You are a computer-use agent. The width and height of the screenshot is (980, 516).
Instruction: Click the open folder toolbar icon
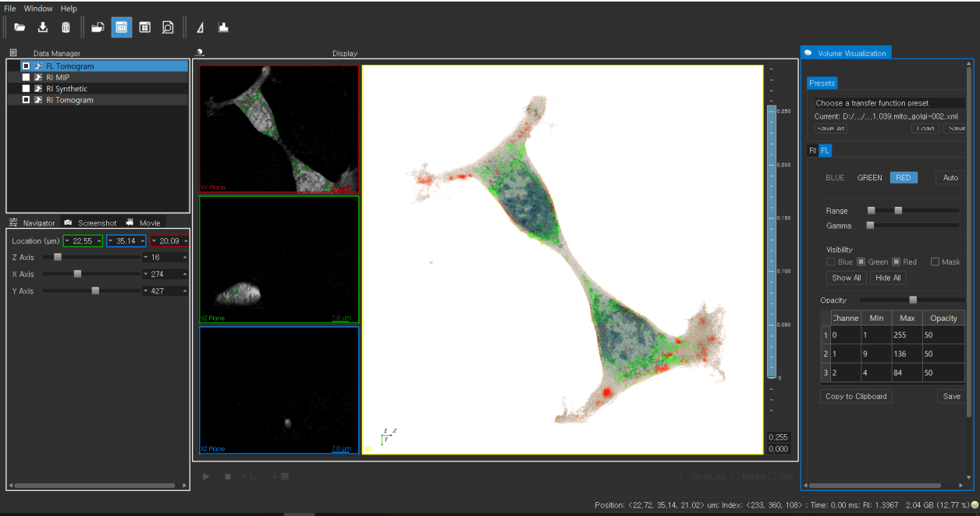(x=20, y=27)
